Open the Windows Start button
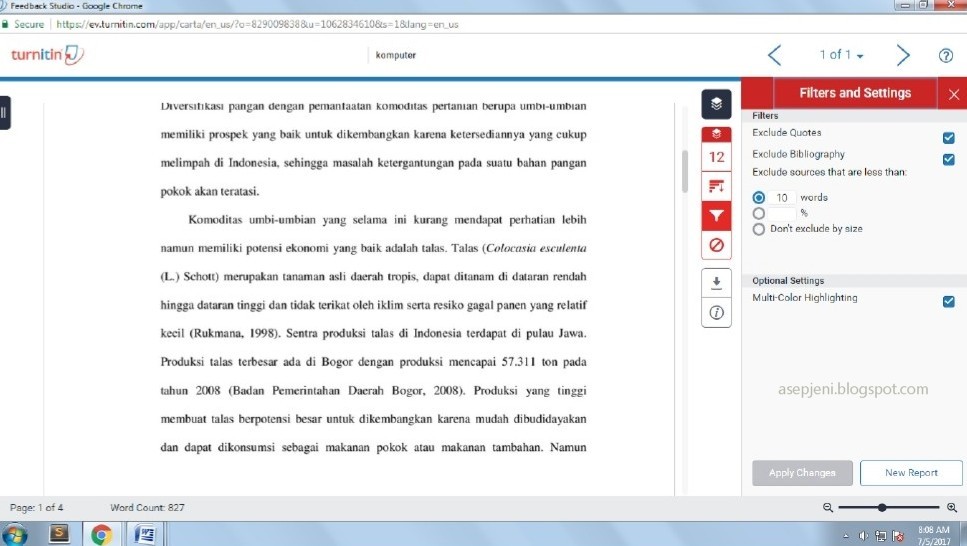 14,534
